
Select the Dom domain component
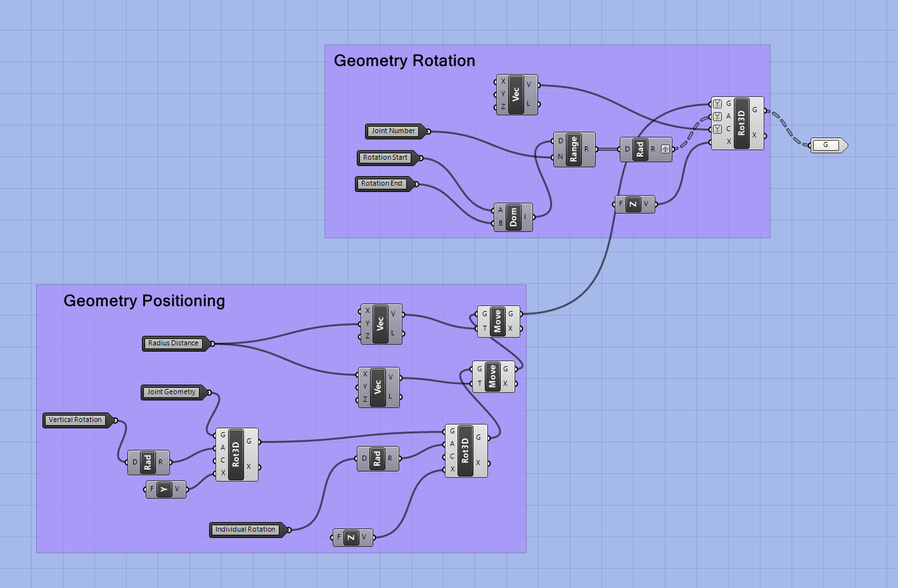coord(513,217)
